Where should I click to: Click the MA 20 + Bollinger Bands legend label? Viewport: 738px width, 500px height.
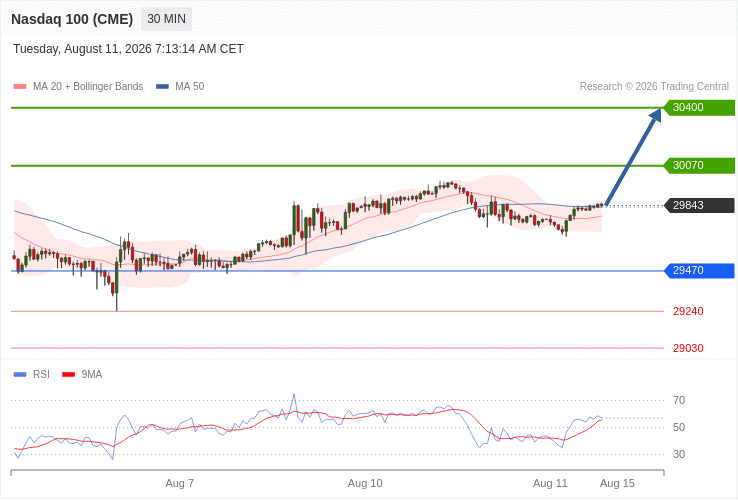pyautogui.click(x=88, y=87)
